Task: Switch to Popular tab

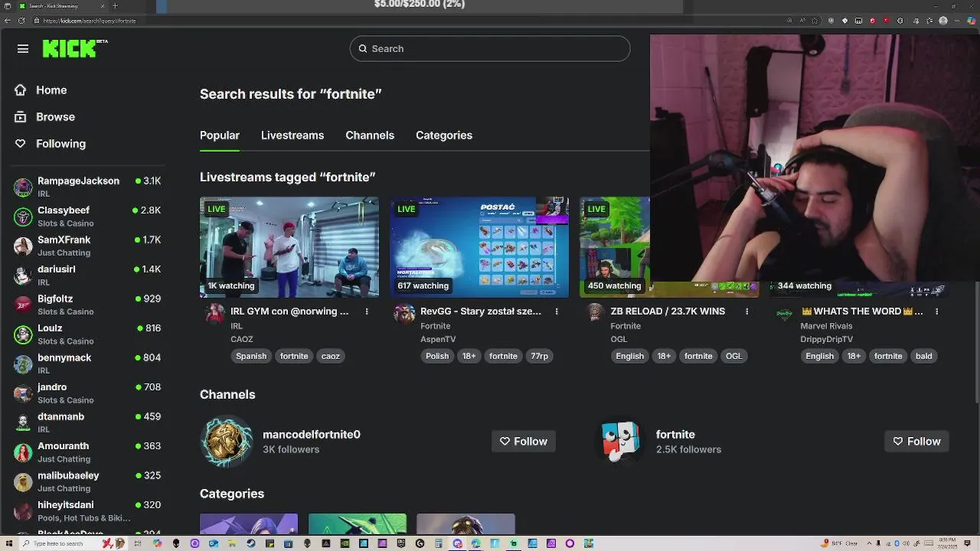Action: coord(220,135)
